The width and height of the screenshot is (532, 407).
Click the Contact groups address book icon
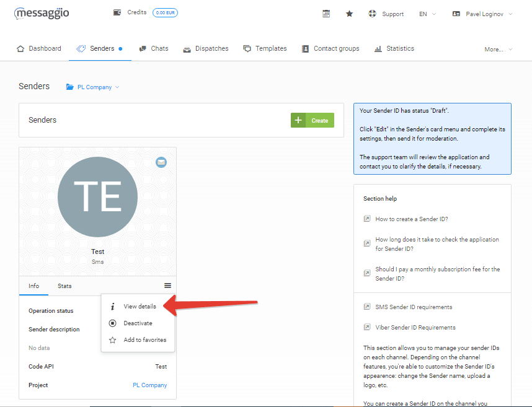coord(305,49)
